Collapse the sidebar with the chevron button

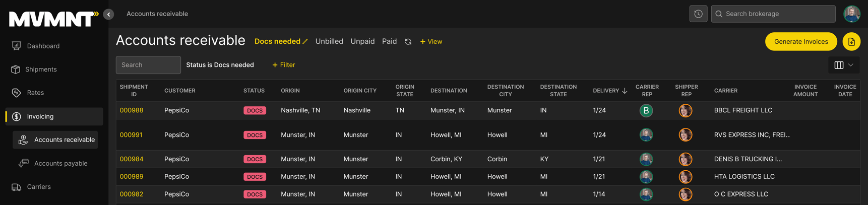(x=108, y=14)
